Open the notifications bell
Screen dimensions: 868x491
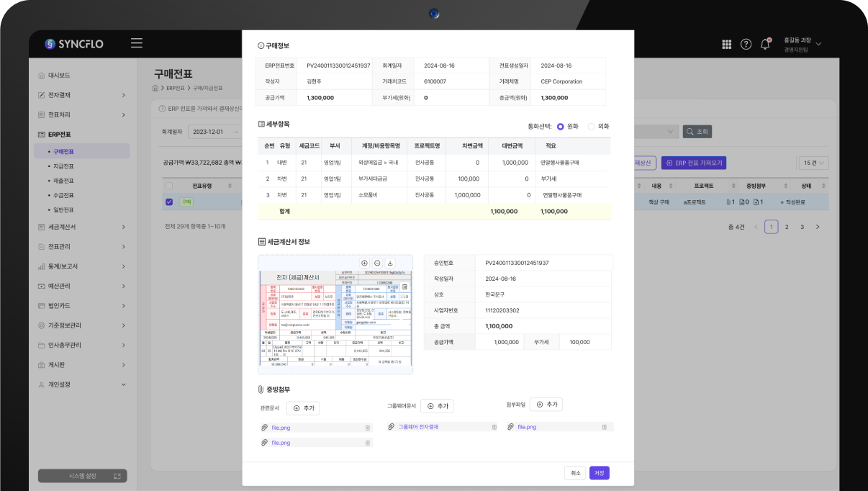pyautogui.click(x=765, y=44)
